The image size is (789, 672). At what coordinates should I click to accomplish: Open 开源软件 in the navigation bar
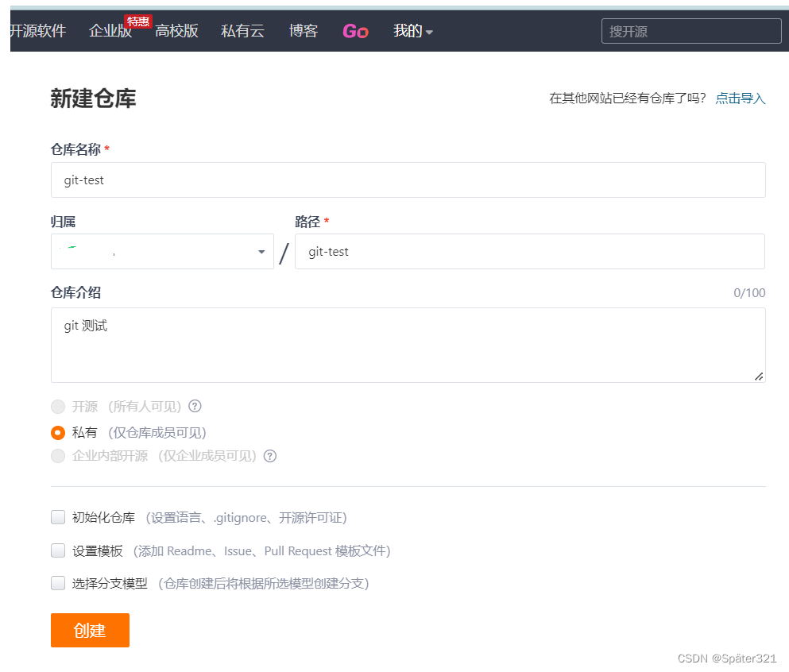37,31
